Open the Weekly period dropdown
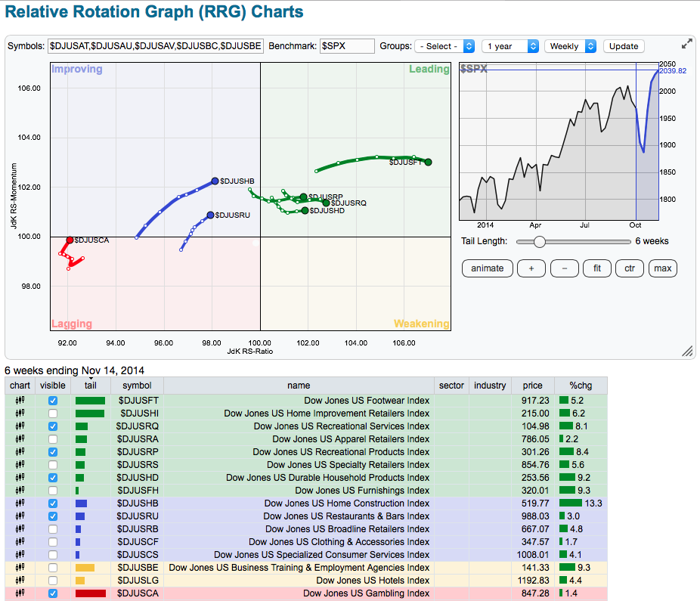Screen dimensions: 700x601 570,46
